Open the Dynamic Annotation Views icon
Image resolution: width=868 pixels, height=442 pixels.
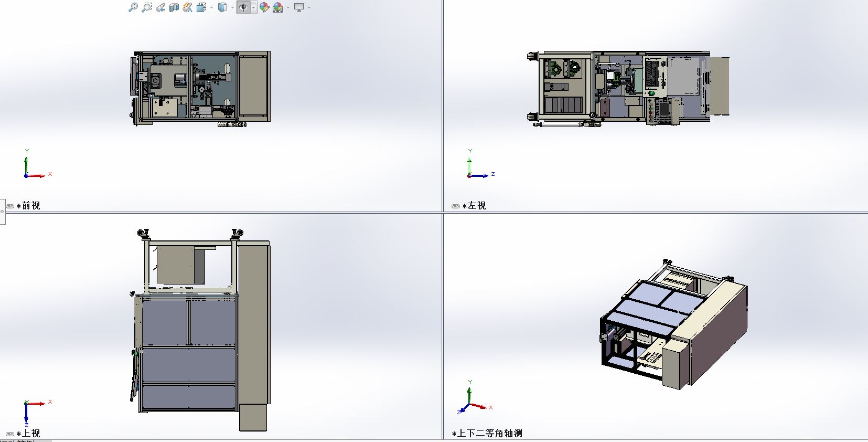click(188, 7)
